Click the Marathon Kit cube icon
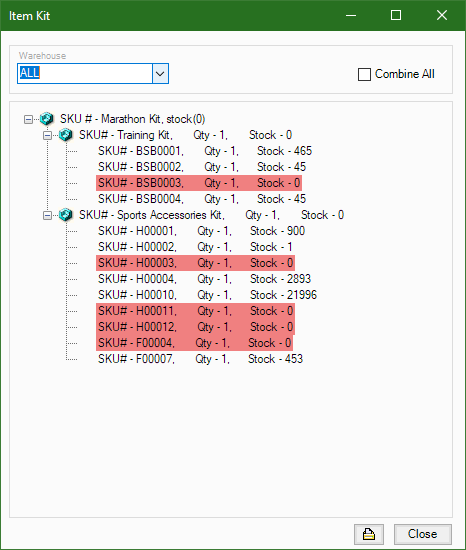This screenshot has height=550, width=466. [x=47, y=119]
